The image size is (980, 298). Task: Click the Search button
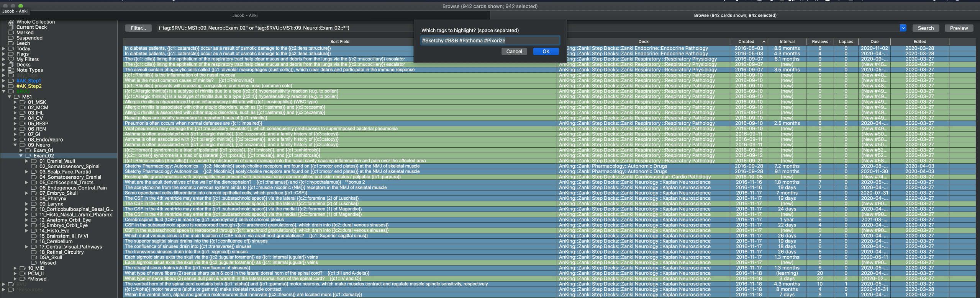[x=926, y=28]
